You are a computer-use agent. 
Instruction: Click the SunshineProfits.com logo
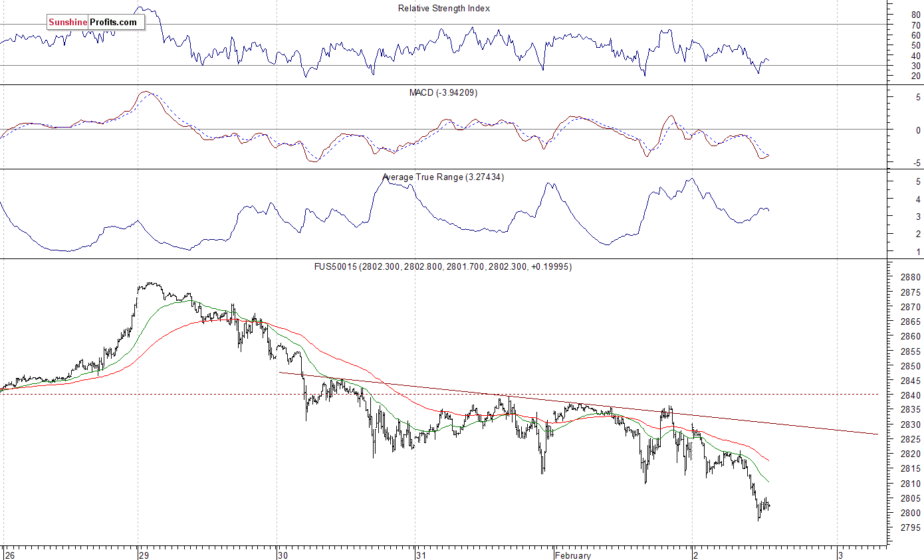click(x=96, y=23)
